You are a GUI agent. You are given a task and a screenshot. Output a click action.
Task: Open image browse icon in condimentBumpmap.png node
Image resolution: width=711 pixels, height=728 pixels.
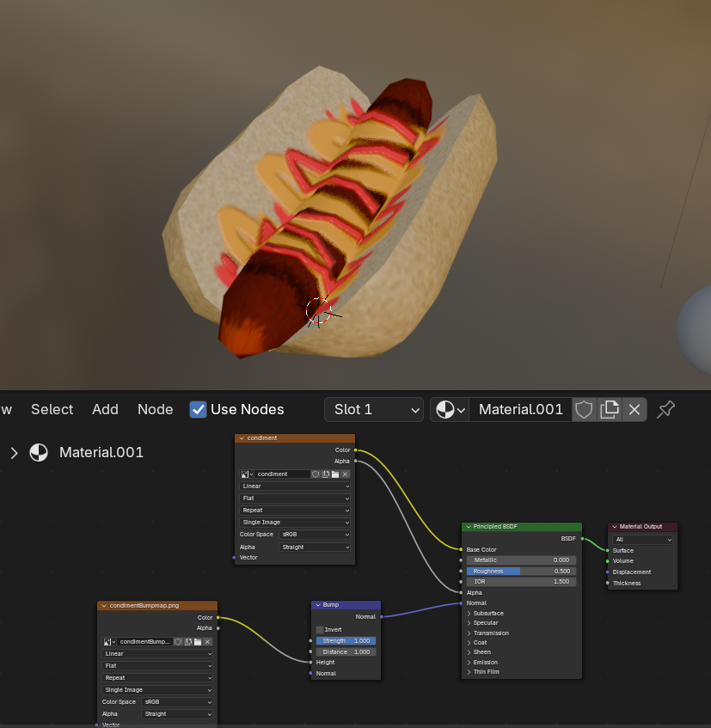(109, 642)
